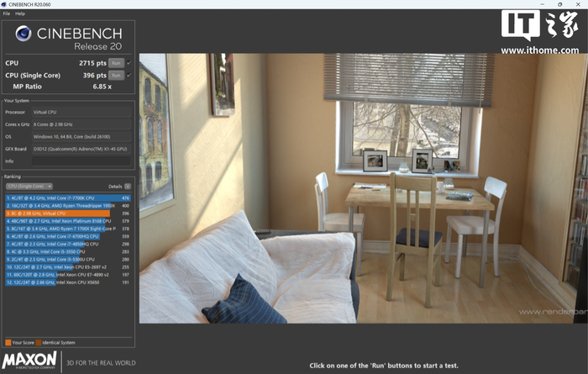
Task: Click the IT Home watermark logo
Action: coord(539,32)
